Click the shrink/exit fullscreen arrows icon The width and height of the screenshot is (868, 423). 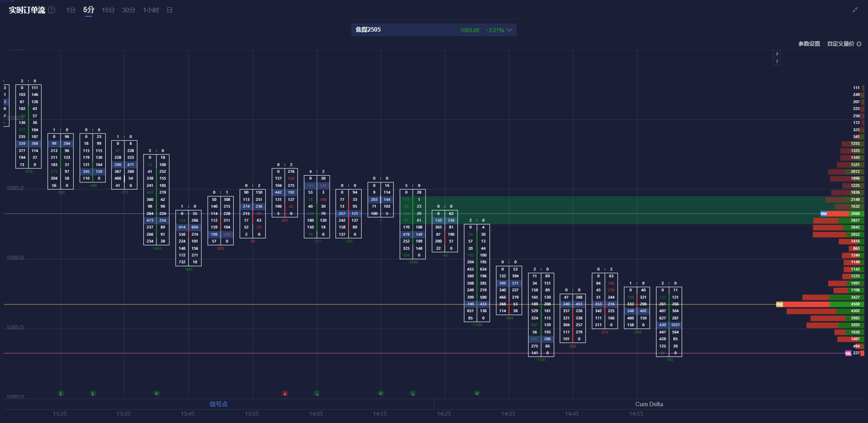point(855,10)
